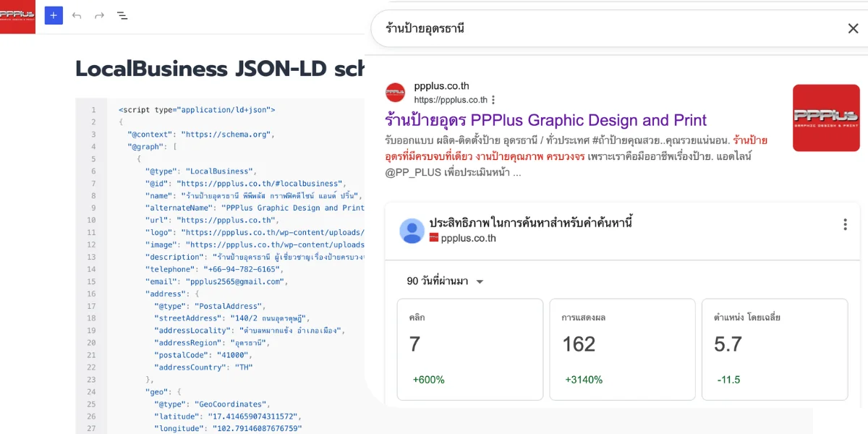Click the "alternateName" code line

pyautogui.click(x=255, y=208)
